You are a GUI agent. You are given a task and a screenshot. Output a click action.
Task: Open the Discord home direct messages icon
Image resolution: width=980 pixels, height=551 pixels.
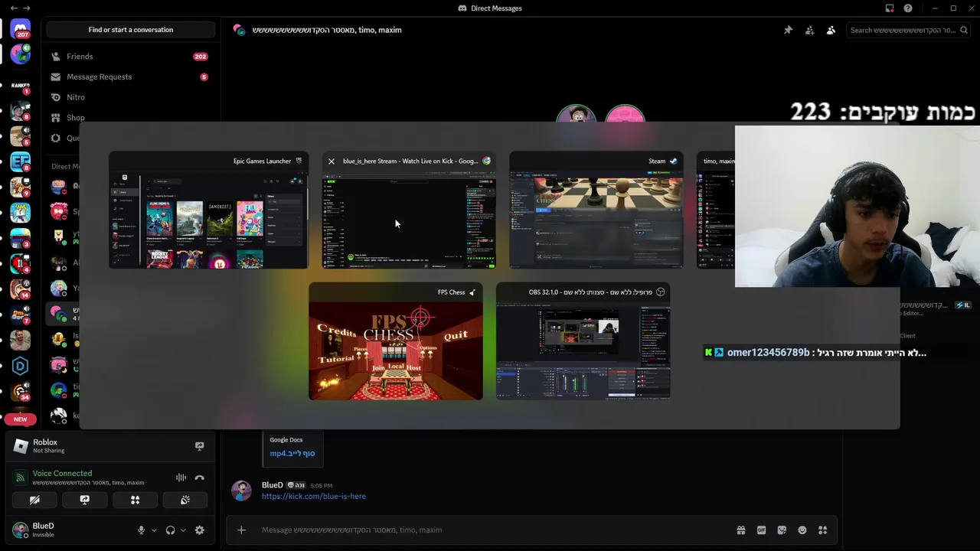point(21,30)
